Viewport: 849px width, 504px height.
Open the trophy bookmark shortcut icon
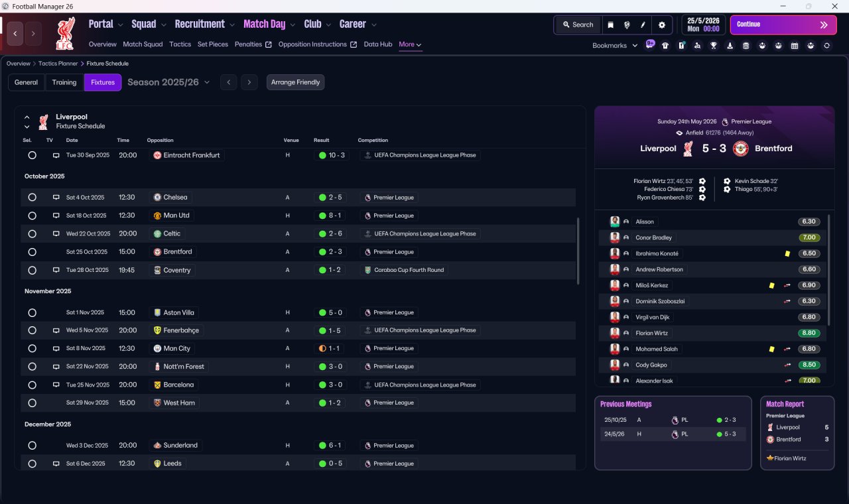coord(714,45)
